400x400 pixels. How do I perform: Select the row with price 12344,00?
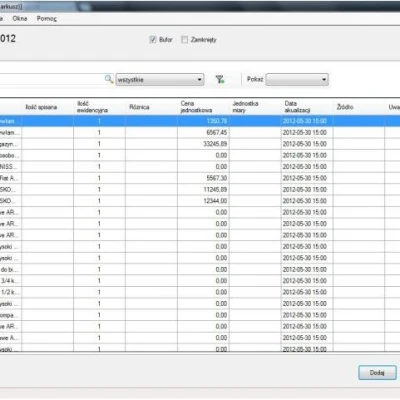(200, 201)
